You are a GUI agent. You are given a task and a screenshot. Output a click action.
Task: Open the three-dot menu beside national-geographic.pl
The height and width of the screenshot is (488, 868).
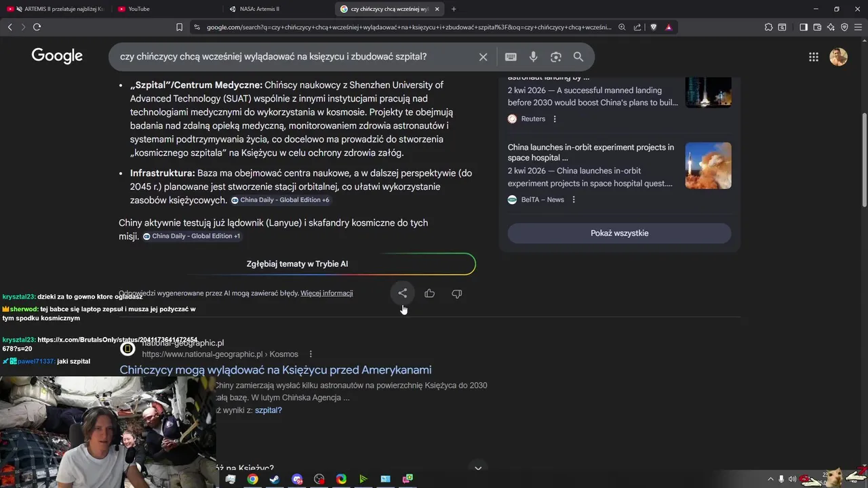tap(311, 354)
